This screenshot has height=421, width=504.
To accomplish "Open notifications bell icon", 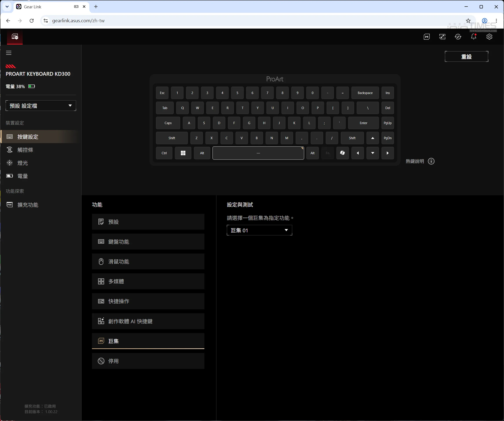I will (473, 36).
